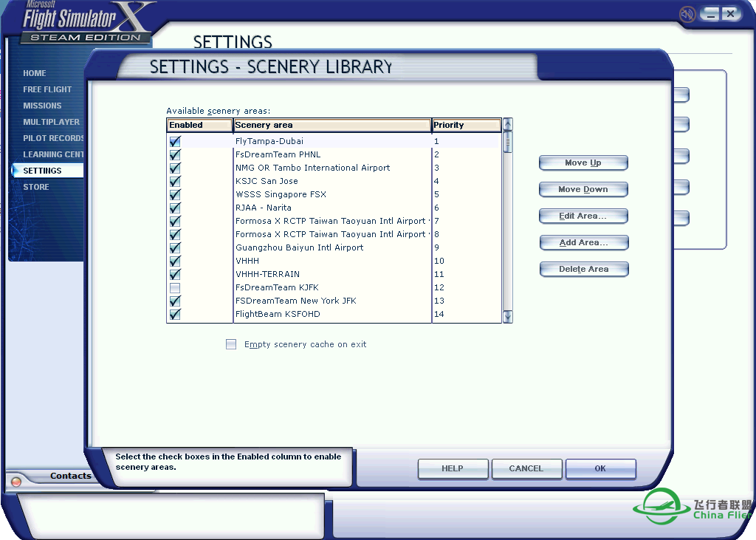This screenshot has width=756, height=540.
Task: Uncheck the VHHH-TERRAIN scenery entry
Action: click(x=175, y=274)
